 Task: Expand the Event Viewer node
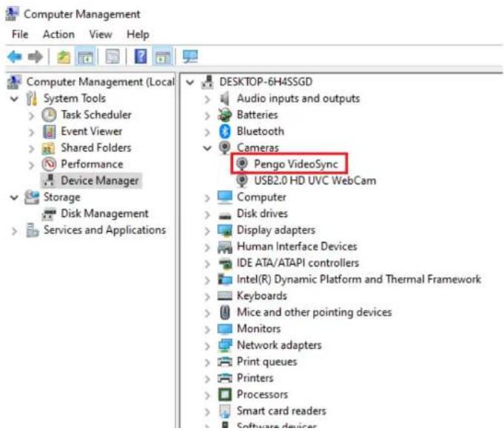31,132
